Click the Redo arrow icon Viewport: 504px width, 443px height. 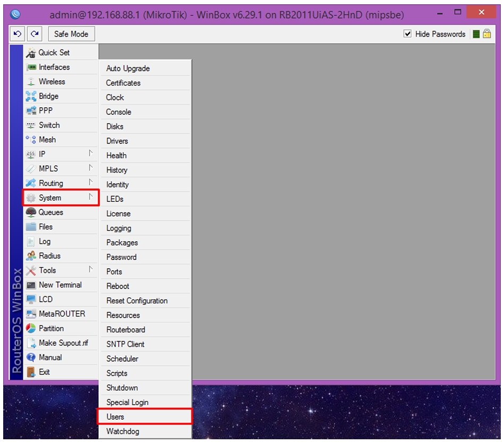tap(35, 34)
